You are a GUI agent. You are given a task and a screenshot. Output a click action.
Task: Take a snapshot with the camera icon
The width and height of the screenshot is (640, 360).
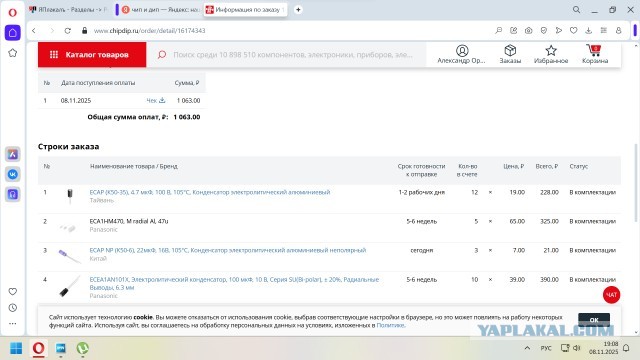(x=529, y=31)
